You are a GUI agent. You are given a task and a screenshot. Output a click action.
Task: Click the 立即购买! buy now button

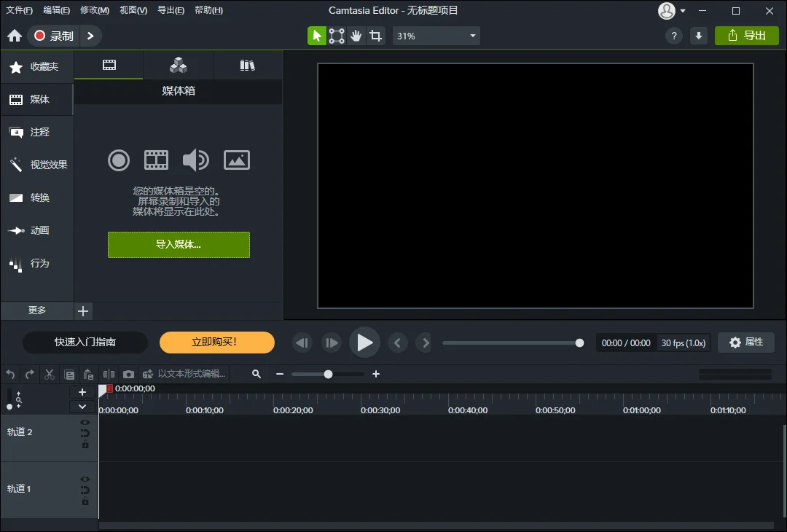(x=217, y=343)
